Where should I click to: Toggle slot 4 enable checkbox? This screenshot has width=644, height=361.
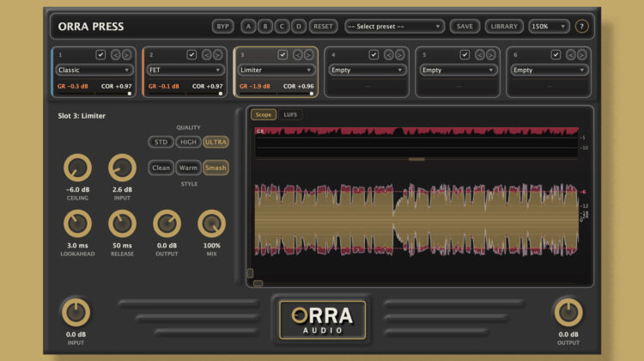tap(374, 54)
